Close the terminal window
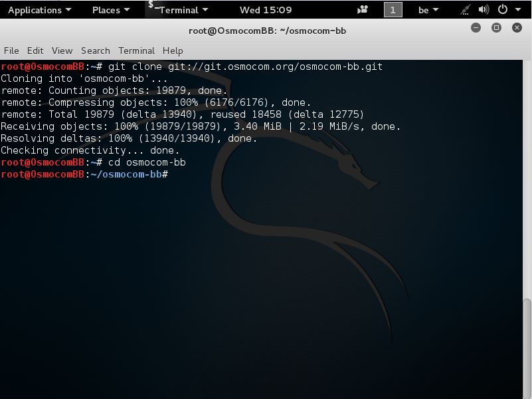532x399 pixels. [517, 27]
